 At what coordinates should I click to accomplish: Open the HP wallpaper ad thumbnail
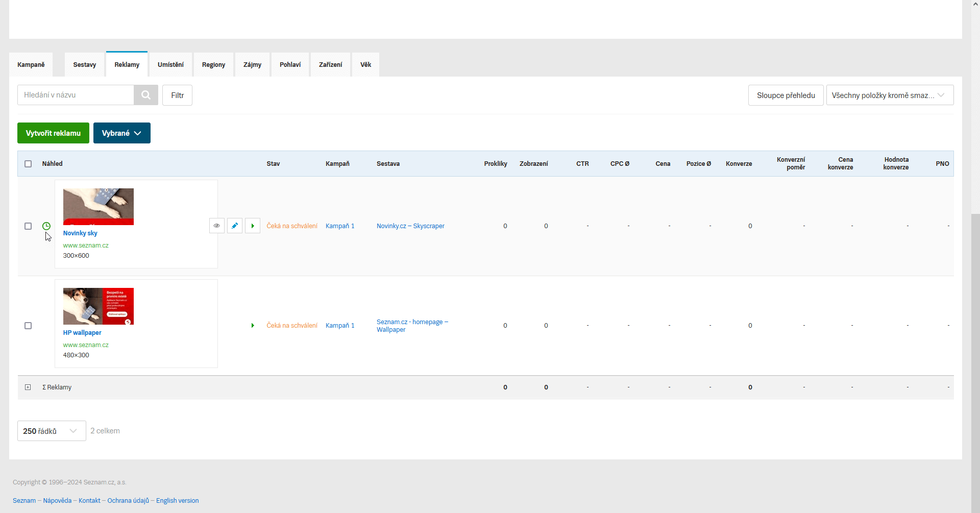coord(99,306)
